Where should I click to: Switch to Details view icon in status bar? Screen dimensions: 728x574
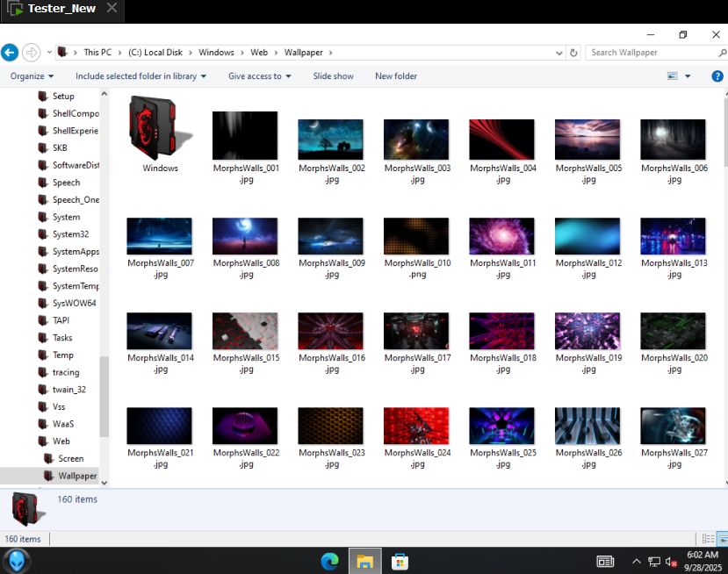(x=708, y=539)
